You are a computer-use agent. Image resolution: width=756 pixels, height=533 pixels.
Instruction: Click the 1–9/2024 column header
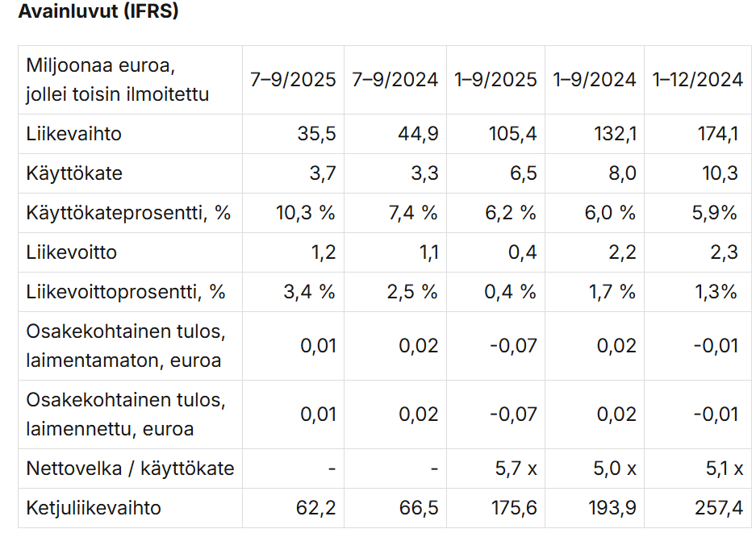coord(595,80)
